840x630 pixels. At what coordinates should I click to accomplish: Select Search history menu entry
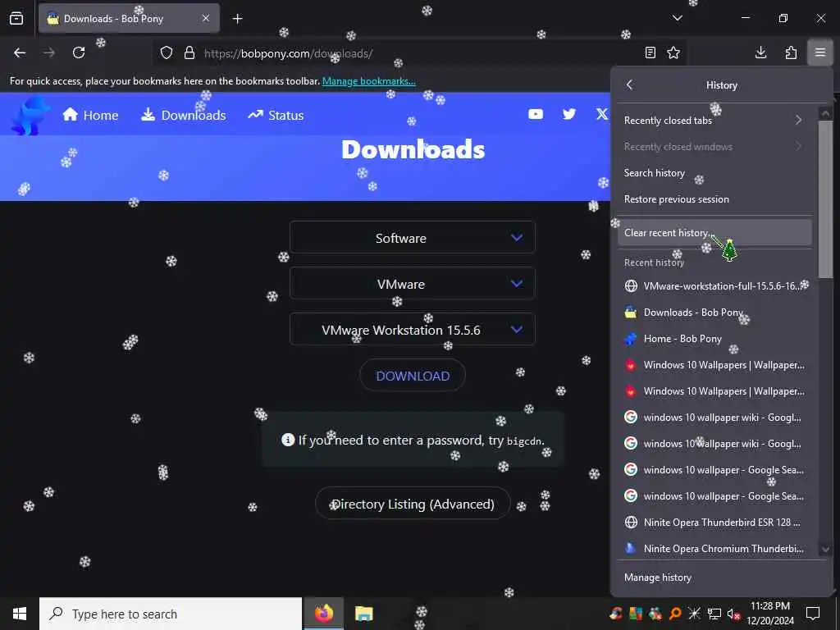714,172
